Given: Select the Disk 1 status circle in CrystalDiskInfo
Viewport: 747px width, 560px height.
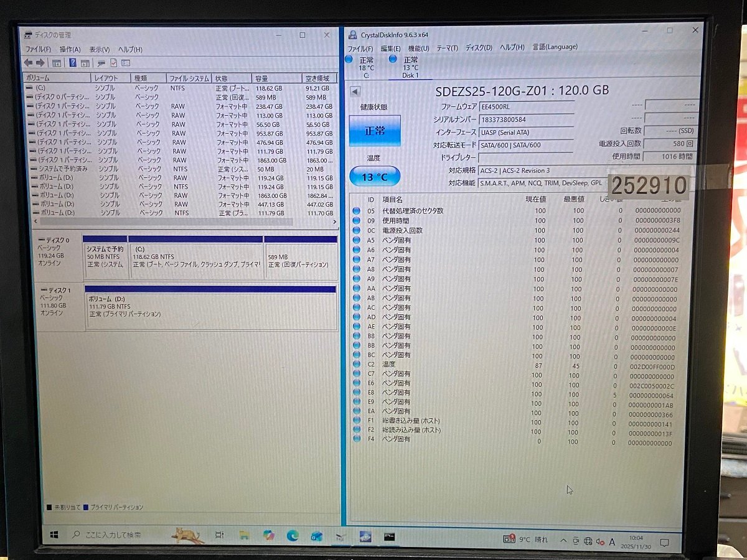Looking at the screenshot, I should click(x=393, y=59).
